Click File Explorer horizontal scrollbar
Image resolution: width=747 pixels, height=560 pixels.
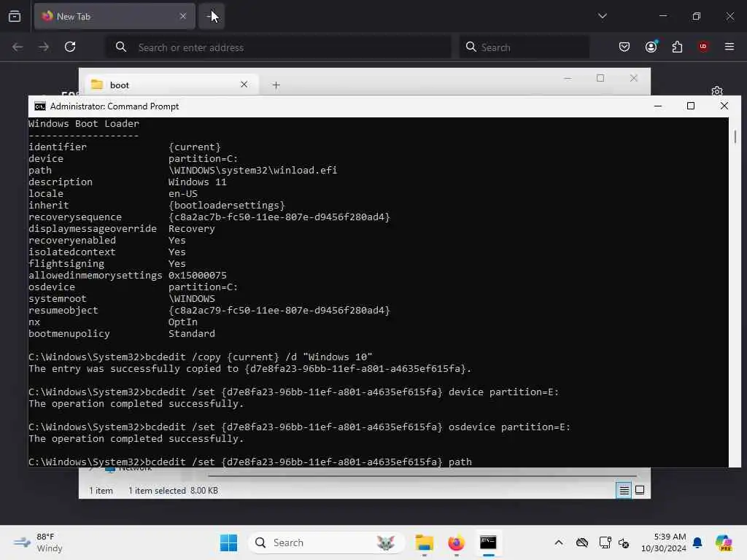point(422,475)
